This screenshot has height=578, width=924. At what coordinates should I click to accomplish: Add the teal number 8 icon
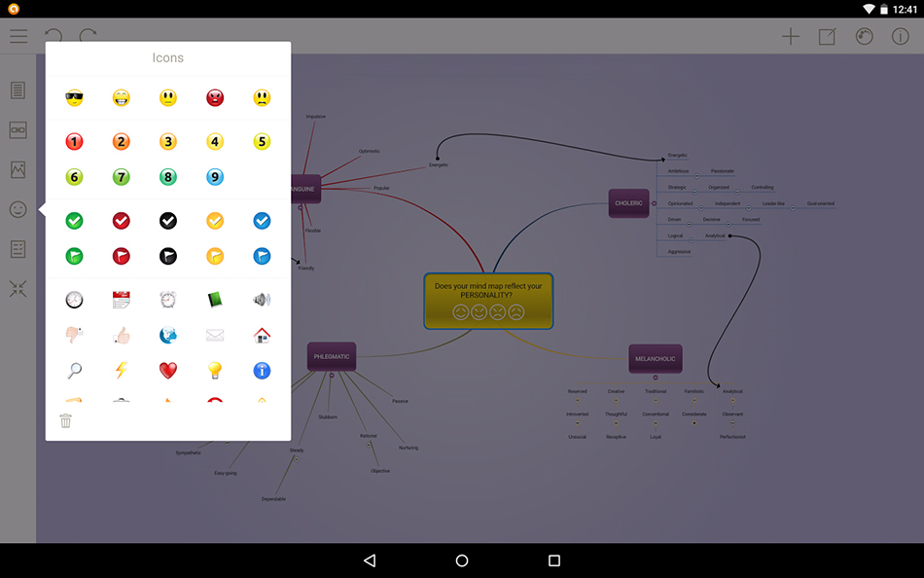click(x=168, y=177)
